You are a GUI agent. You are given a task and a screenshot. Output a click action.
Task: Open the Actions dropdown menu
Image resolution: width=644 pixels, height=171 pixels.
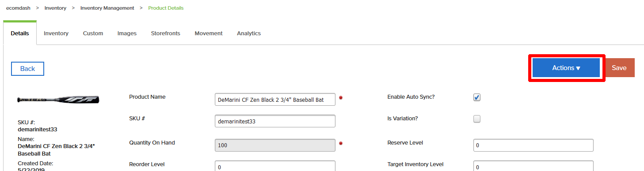coord(566,68)
